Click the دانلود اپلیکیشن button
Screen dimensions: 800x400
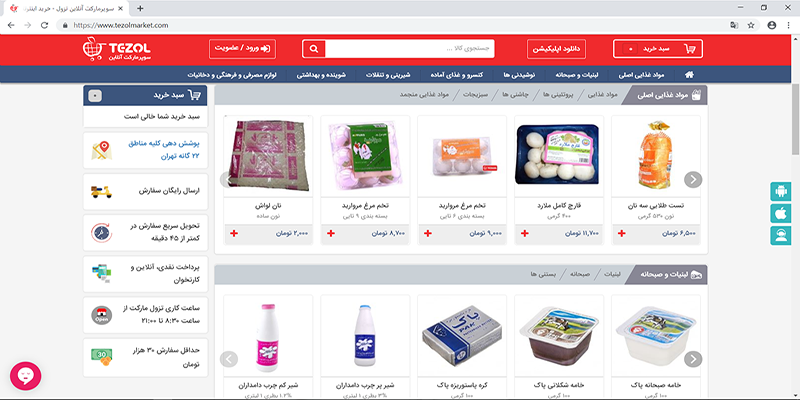point(556,49)
